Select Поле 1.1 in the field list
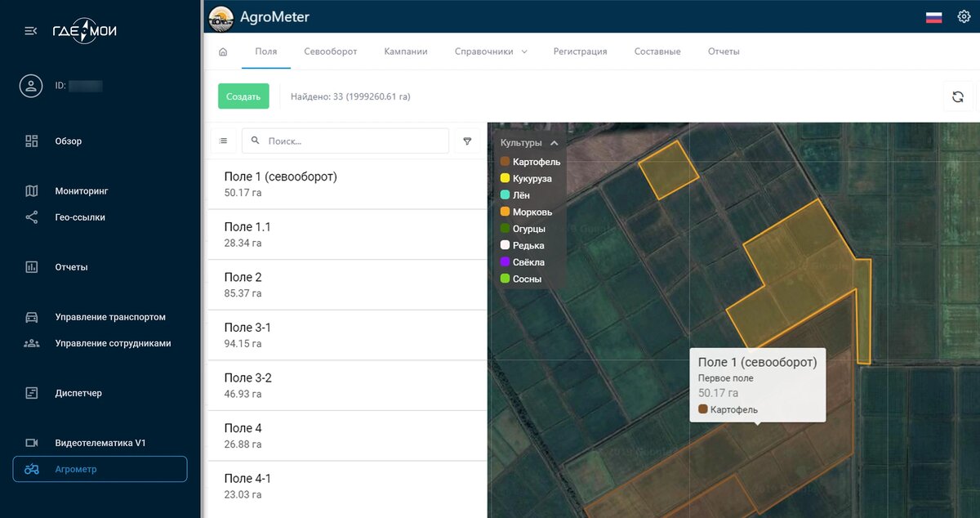Viewport: 980px width, 518px height. point(348,234)
